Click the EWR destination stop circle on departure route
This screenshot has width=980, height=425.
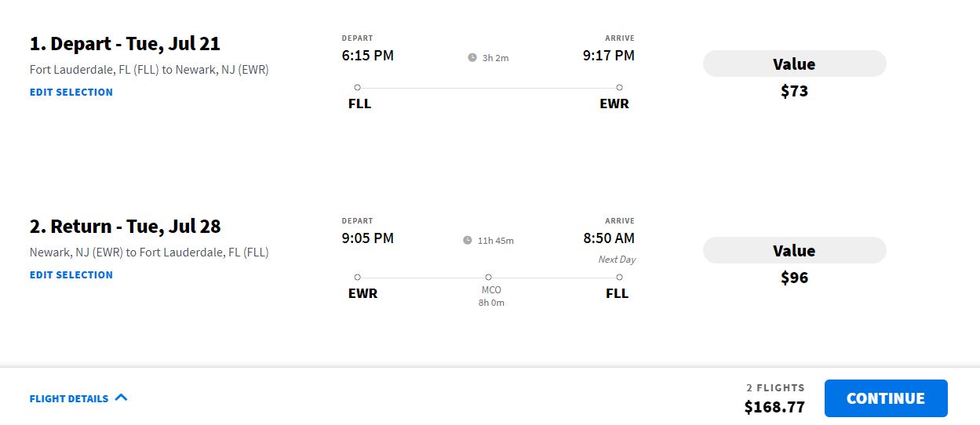click(619, 88)
